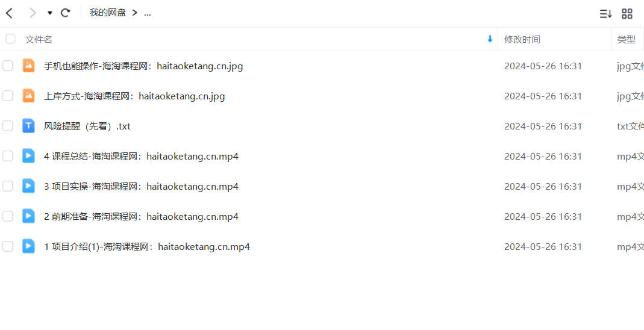Click modified time of 1 项目介绍(1) row
Viewport: 644px width, 330px height.
click(x=543, y=247)
